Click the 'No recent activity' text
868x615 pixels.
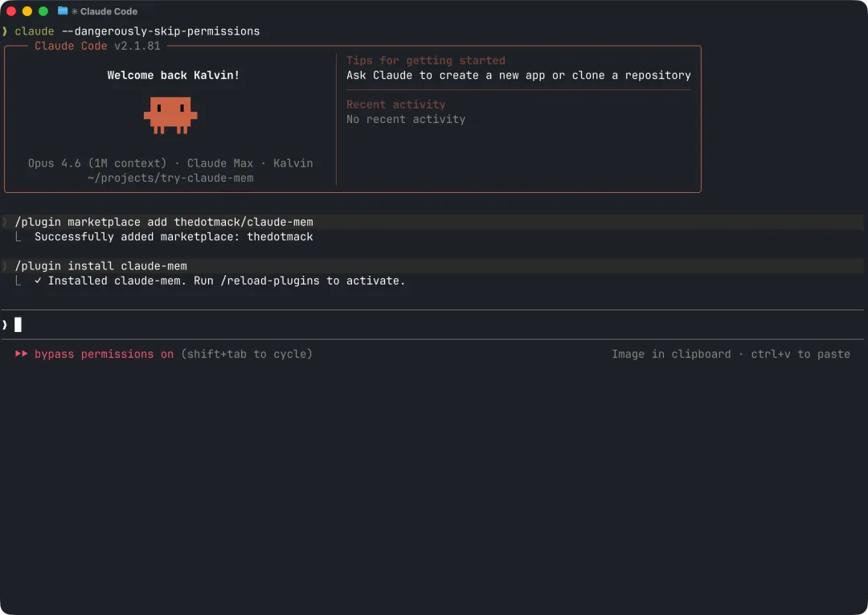point(406,119)
